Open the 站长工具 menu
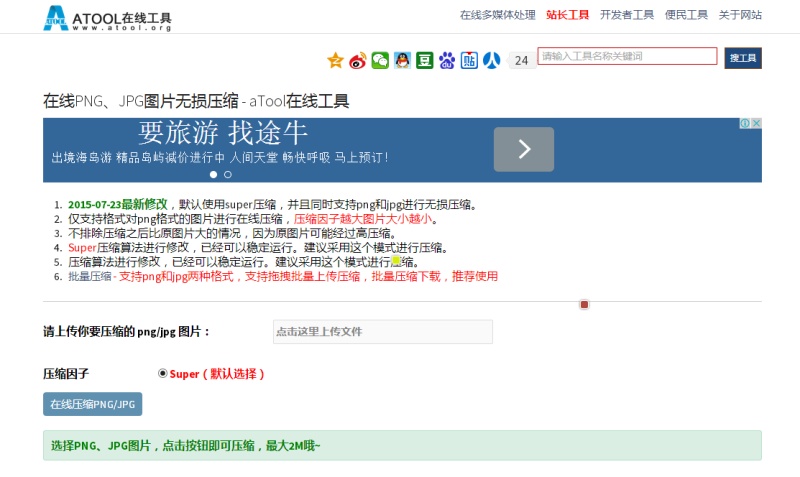The width and height of the screenshot is (800, 477). [x=567, y=15]
